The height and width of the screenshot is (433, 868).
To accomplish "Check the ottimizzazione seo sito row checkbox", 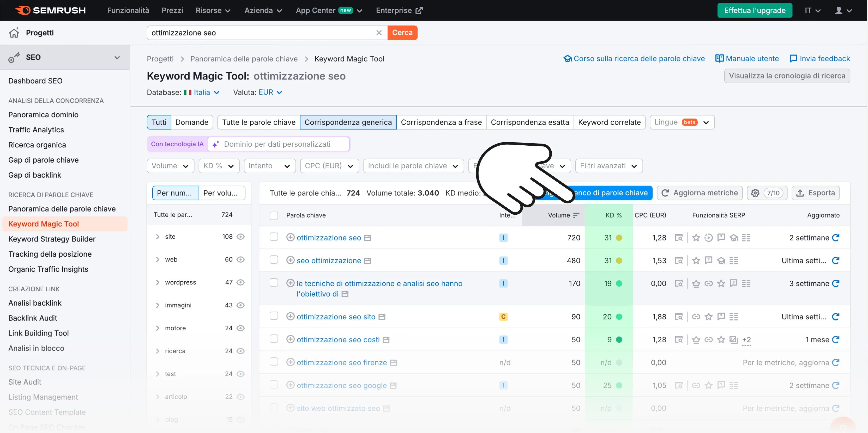I will (274, 316).
